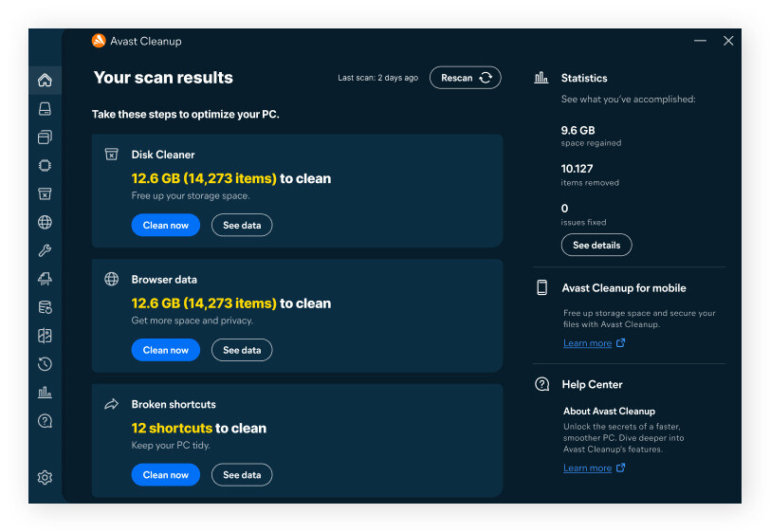Click the Help Center heading

point(592,385)
